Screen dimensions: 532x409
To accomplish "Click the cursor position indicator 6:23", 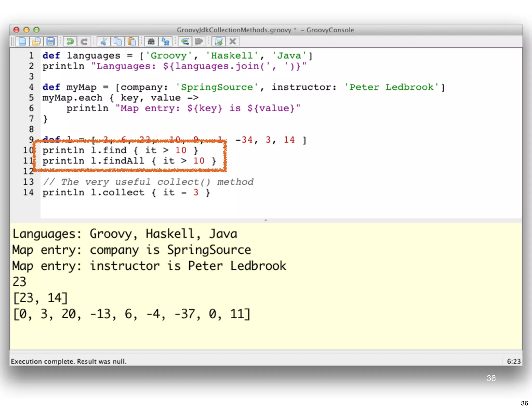I will pos(514,361).
